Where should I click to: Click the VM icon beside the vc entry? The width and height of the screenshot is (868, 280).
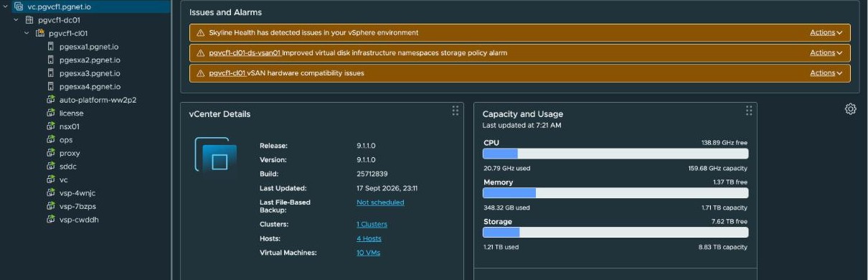tap(51, 179)
